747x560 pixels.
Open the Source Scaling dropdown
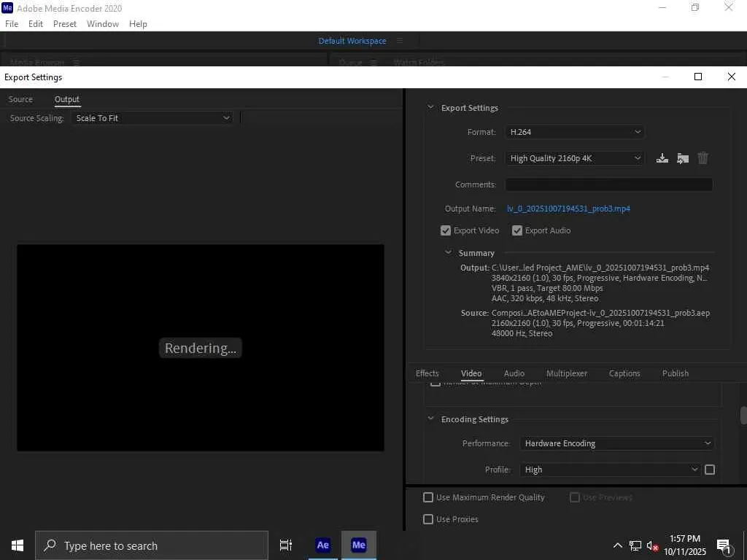tap(152, 118)
